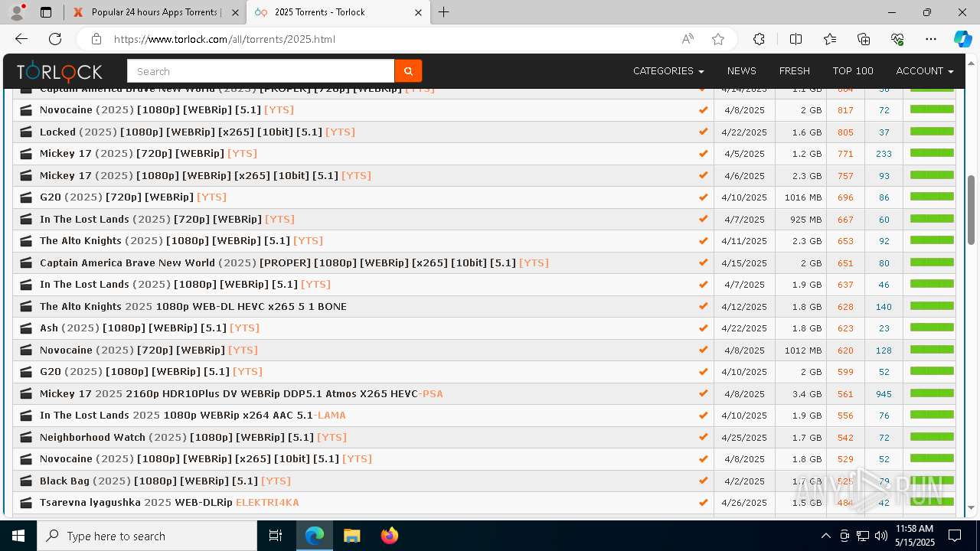Click date 4/22/2025 on Locked row
The width and height of the screenshot is (980, 551).
(x=744, y=132)
